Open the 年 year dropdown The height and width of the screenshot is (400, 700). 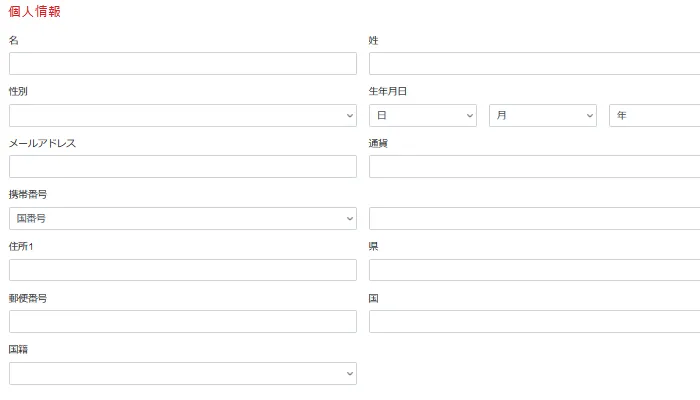pyautogui.click(x=654, y=116)
